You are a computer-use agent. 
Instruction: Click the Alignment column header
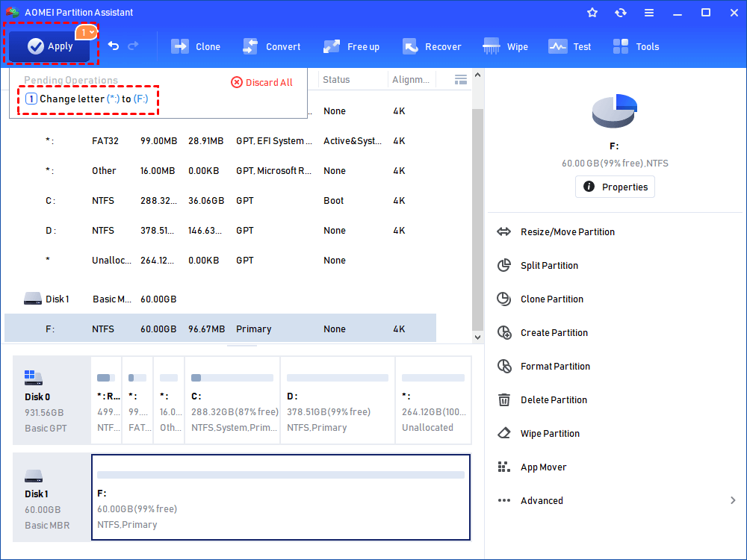click(x=411, y=80)
